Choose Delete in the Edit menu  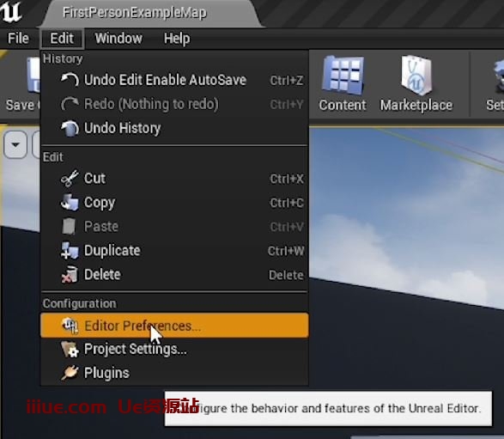click(175, 275)
